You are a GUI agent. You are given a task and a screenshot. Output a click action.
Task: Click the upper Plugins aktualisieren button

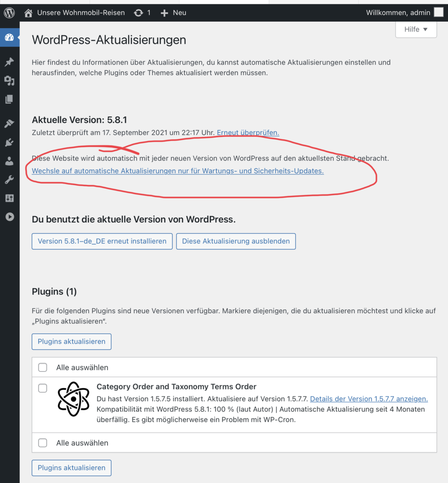(71, 341)
